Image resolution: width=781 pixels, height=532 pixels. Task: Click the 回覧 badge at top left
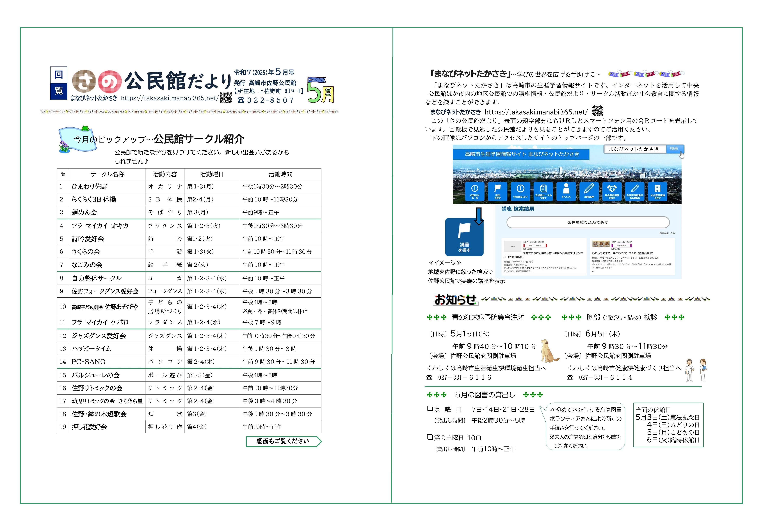coord(59,83)
